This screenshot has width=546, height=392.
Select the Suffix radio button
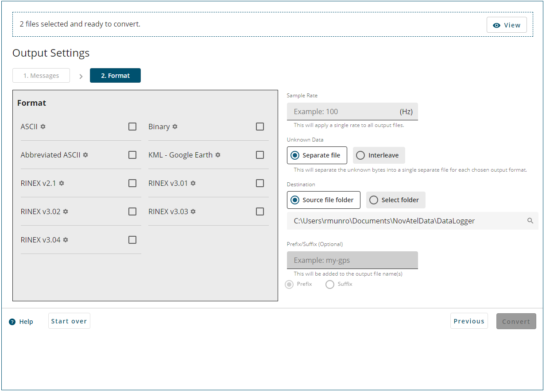click(x=330, y=284)
